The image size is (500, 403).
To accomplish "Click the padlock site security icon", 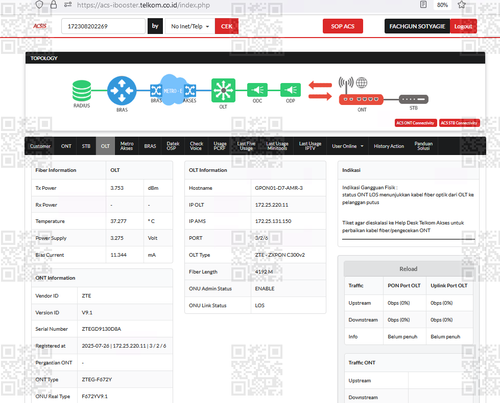I will coord(53,4).
